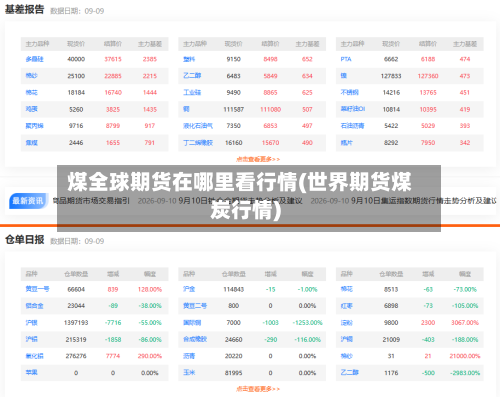Open the 国际铜 link with 7000 receipts

192,323
